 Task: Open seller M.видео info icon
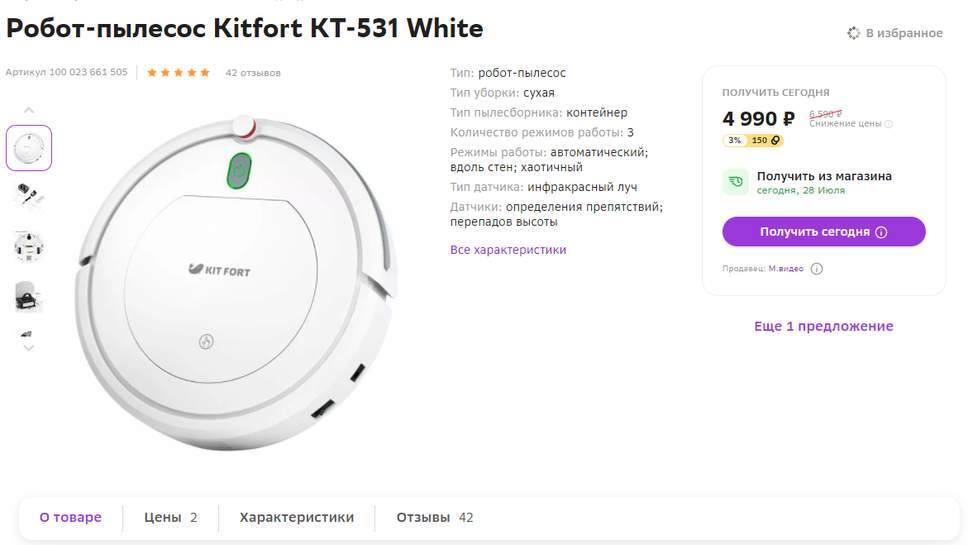coord(817,269)
